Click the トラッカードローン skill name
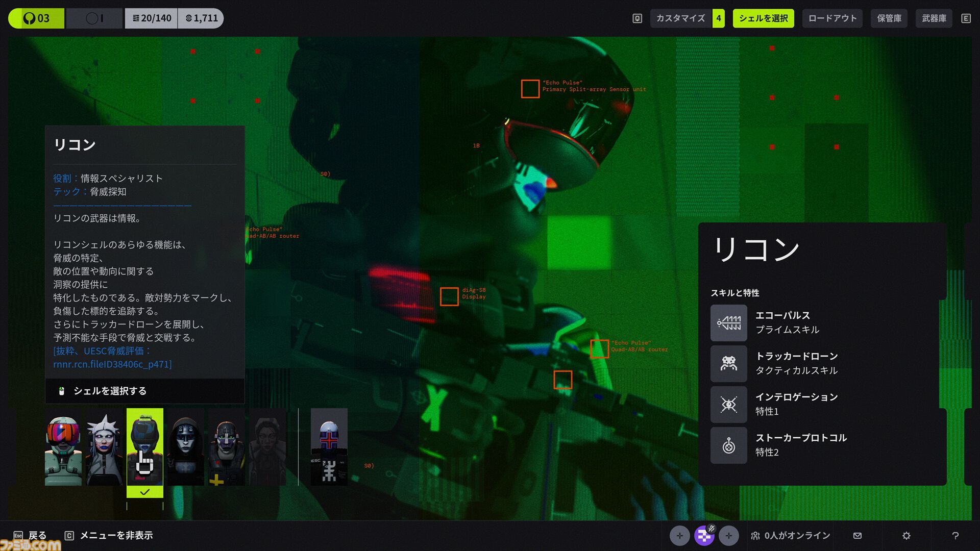The width and height of the screenshot is (980, 551). [x=797, y=357]
